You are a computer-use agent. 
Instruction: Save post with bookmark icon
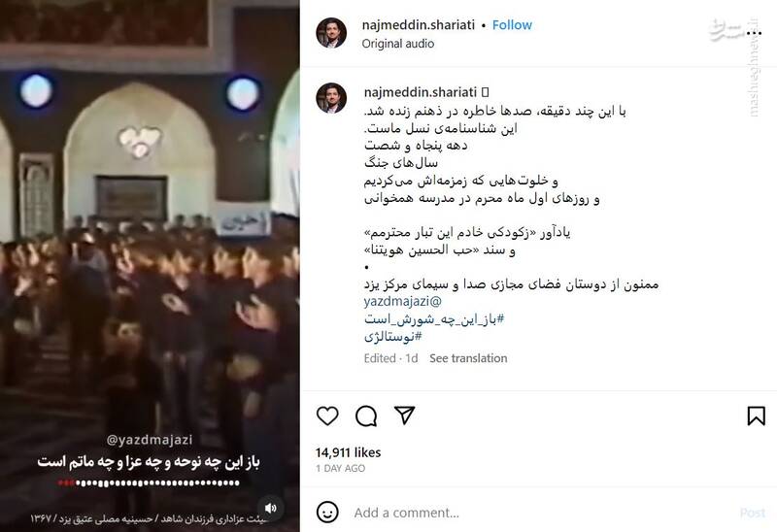[x=757, y=416]
